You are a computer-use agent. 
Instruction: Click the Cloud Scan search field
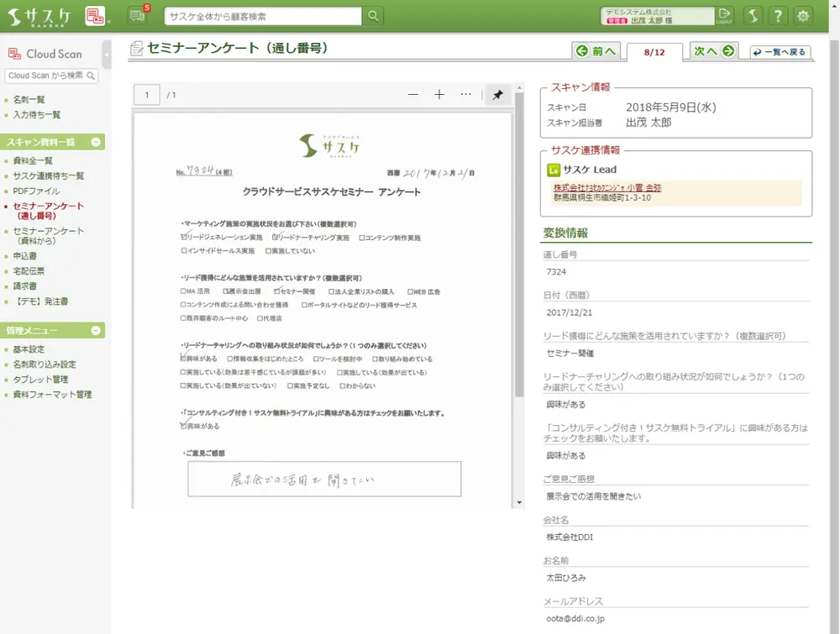tap(45, 76)
